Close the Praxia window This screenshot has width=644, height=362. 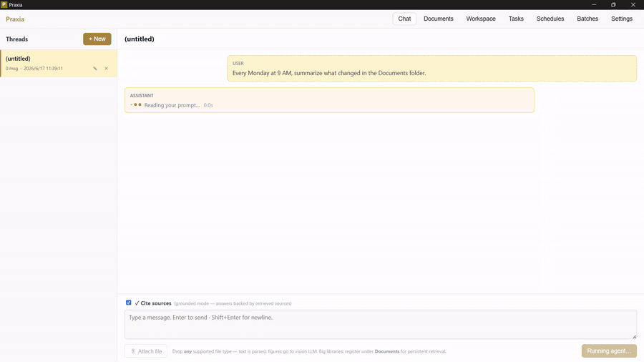tap(633, 4)
